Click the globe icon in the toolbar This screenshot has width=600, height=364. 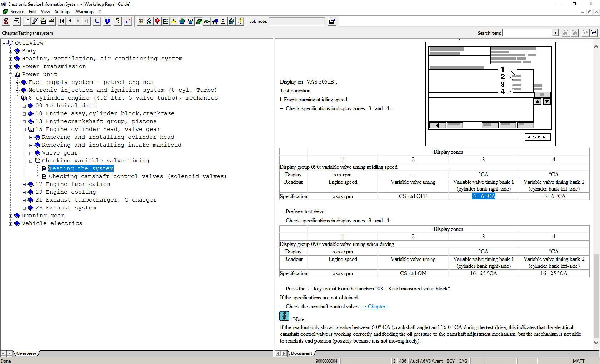pyautogui.click(x=182, y=21)
